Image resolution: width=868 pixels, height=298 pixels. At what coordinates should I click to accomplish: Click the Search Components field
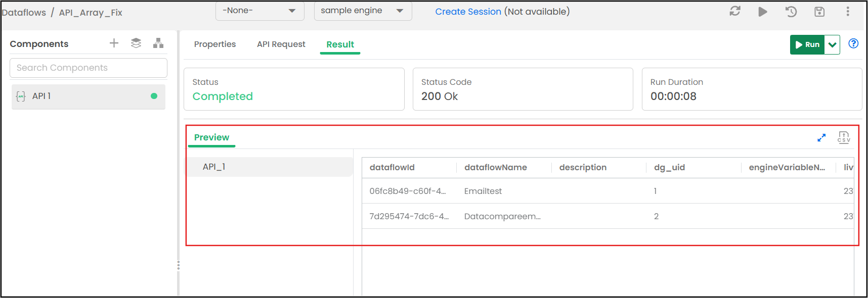pos(89,68)
